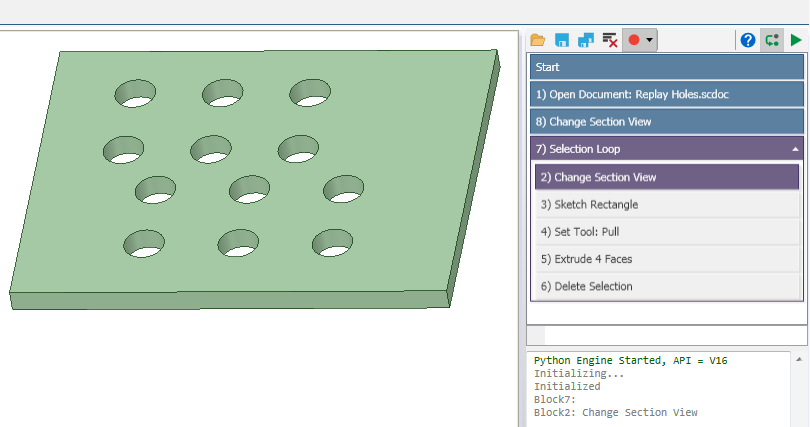The image size is (810, 427).
Task: Select block 8) Change Section View
Action: [x=667, y=122]
